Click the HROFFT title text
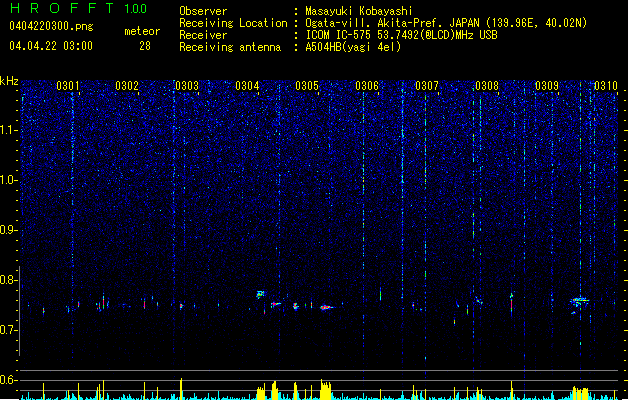 pyautogui.click(x=63, y=8)
